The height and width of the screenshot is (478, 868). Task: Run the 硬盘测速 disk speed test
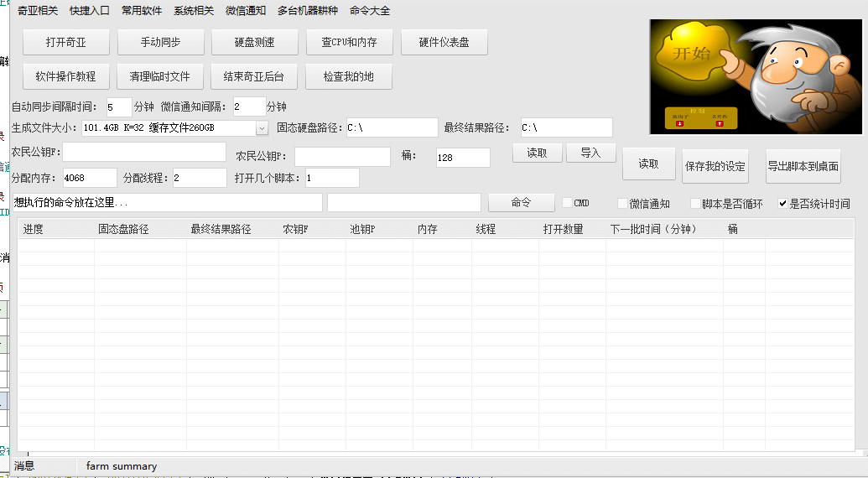(255, 42)
